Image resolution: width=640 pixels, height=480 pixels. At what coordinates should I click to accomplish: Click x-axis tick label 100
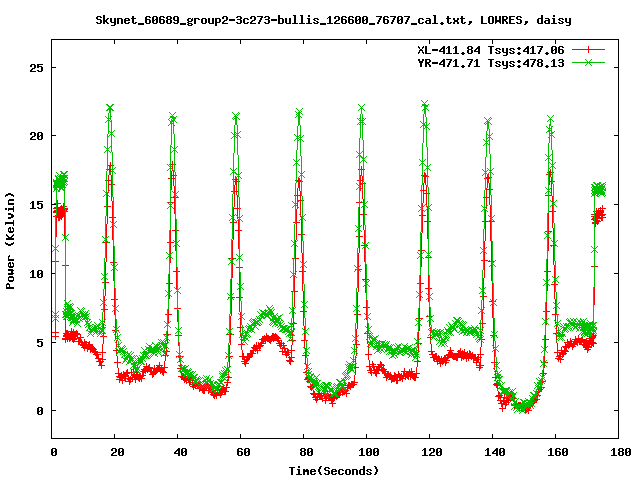pos(369,452)
